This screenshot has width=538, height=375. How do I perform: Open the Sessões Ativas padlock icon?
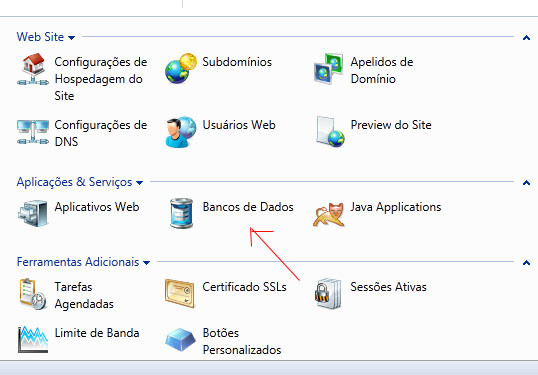tap(328, 294)
